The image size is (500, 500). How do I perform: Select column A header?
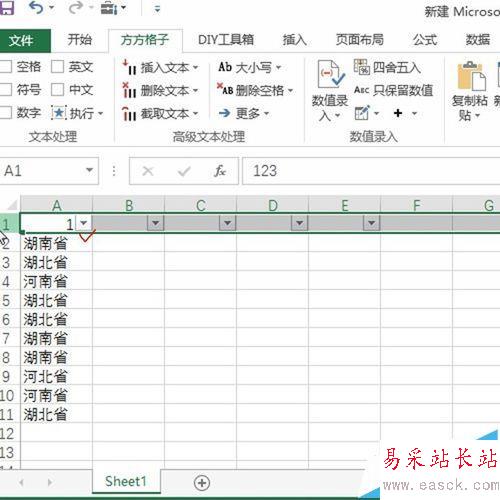56,205
